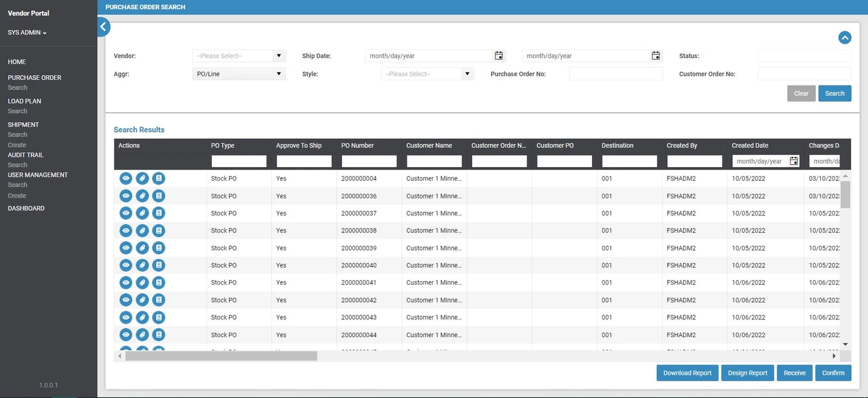Open the edit icon for PO 2000000036
868x398 pixels.
coord(142,196)
